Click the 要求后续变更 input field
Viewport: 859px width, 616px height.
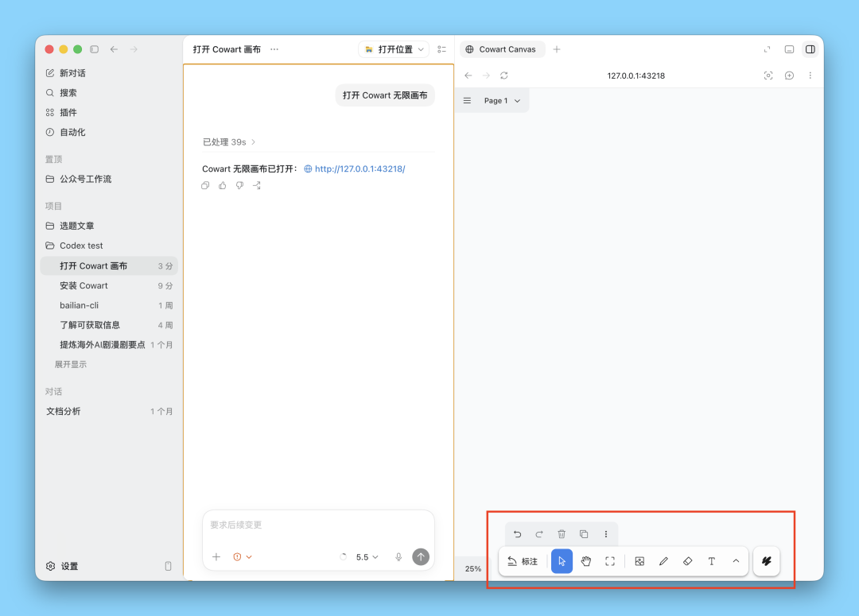318,525
